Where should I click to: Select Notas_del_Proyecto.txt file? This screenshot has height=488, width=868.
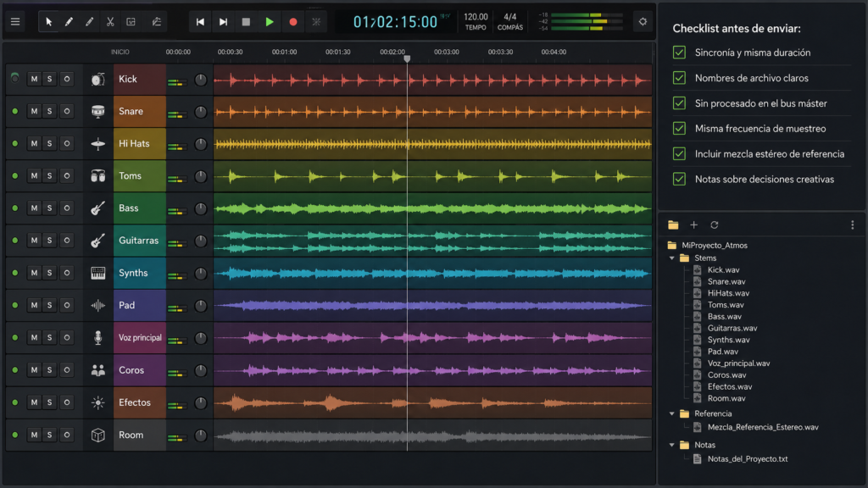[748, 458]
